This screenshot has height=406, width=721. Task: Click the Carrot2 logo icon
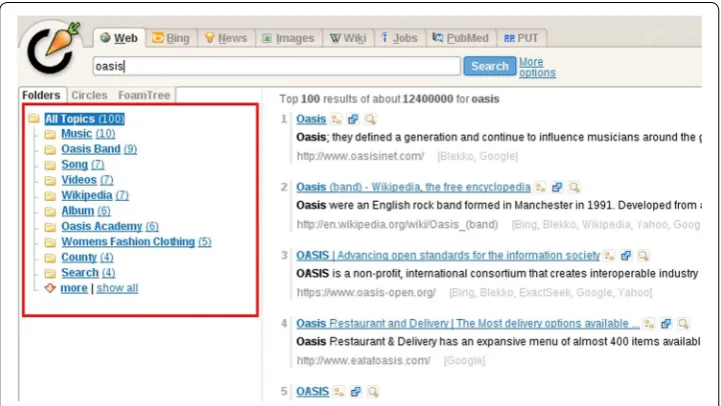coord(52,48)
